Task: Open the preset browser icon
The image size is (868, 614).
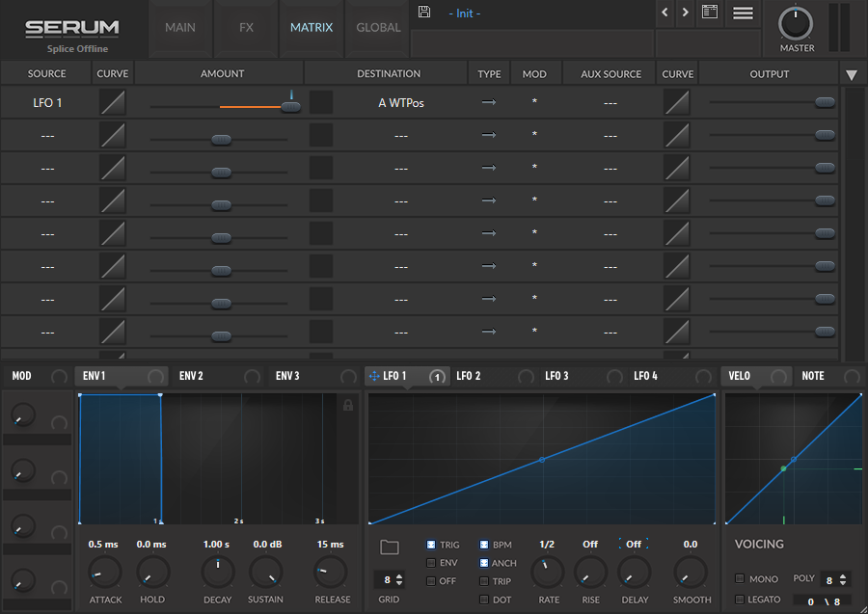Action: click(710, 12)
